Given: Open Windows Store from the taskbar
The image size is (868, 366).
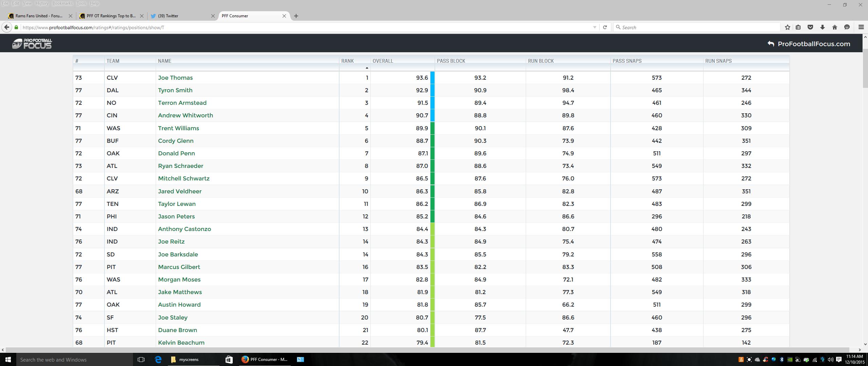Looking at the screenshot, I should (229, 360).
